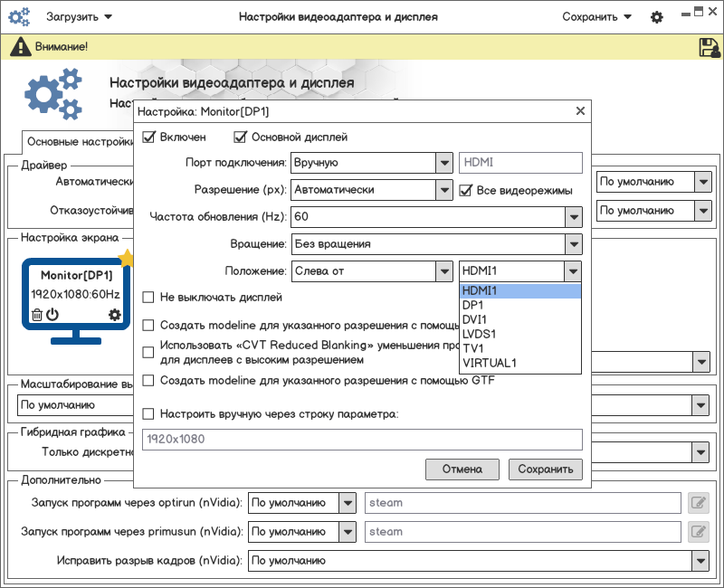Enable «Не выключать дисплей» checkbox

149,297
